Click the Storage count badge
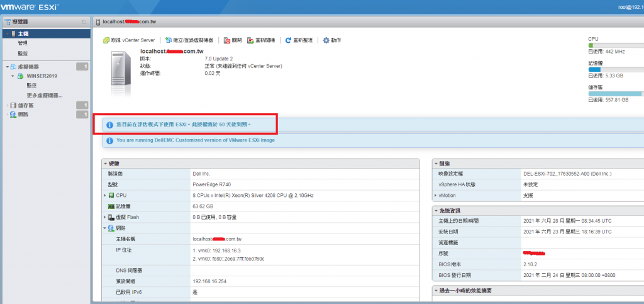 (x=82, y=106)
